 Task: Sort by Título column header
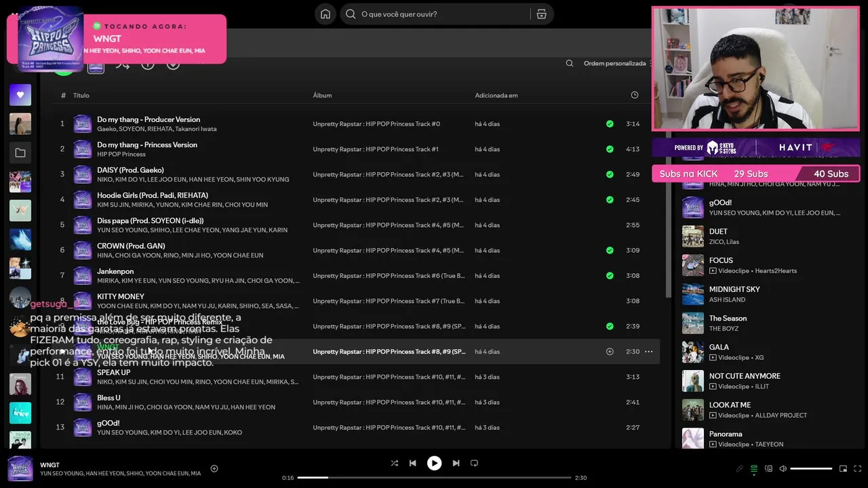[x=81, y=96]
